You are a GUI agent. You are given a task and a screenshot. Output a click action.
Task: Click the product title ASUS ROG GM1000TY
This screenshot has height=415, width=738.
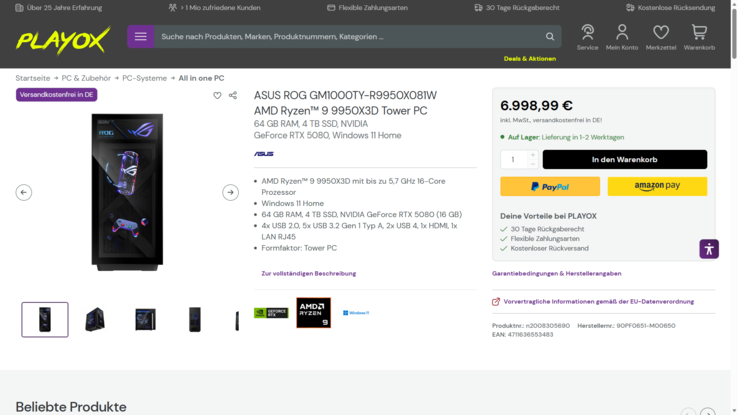pos(345,103)
